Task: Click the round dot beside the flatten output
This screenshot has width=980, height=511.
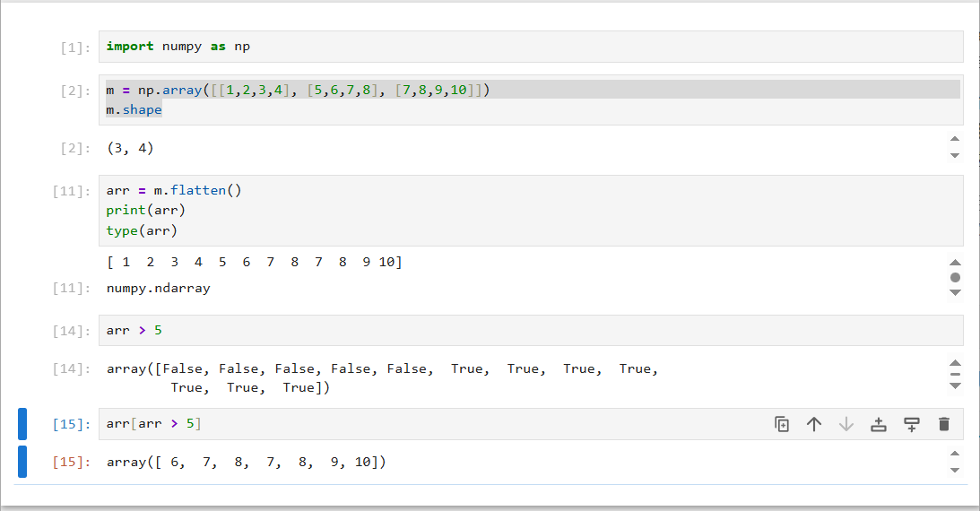Action: click(x=954, y=277)
